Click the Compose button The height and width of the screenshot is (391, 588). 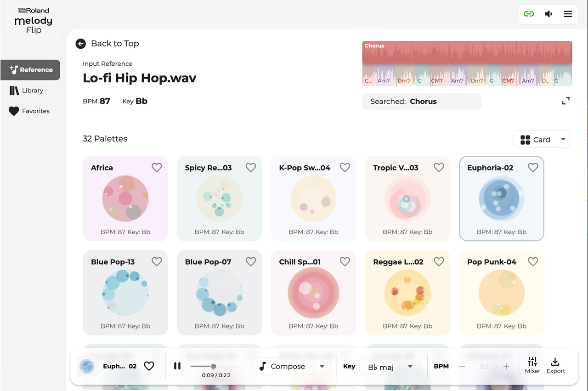[283, 366]
